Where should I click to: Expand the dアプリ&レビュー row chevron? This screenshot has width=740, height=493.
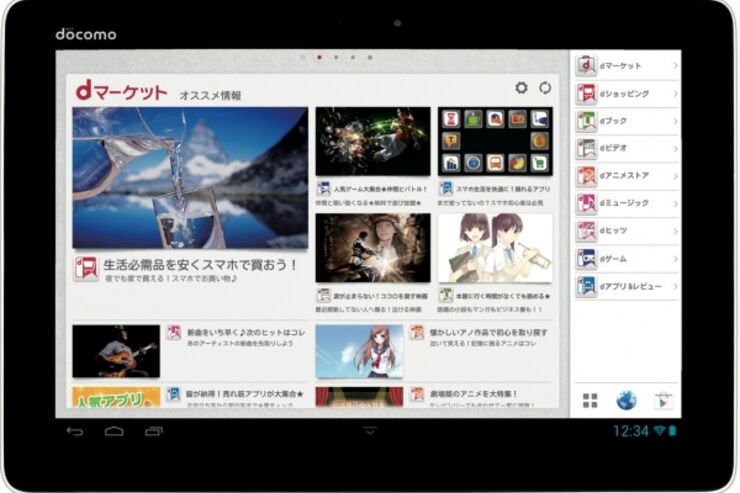point(675,286)
